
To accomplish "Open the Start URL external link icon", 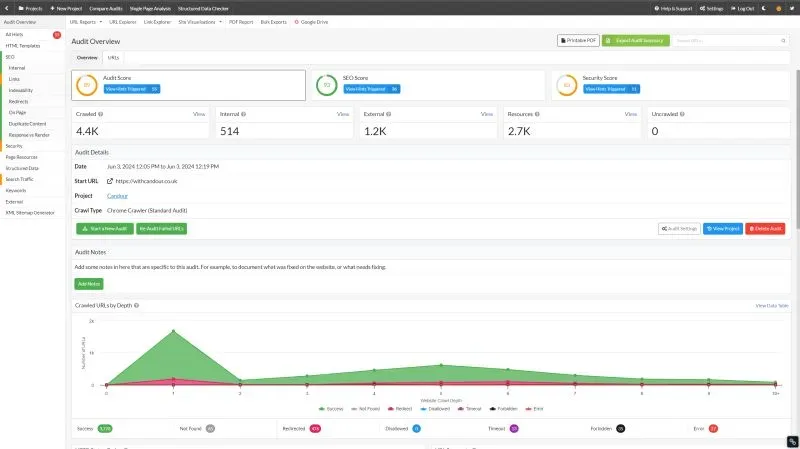I will tap(110, 181).
